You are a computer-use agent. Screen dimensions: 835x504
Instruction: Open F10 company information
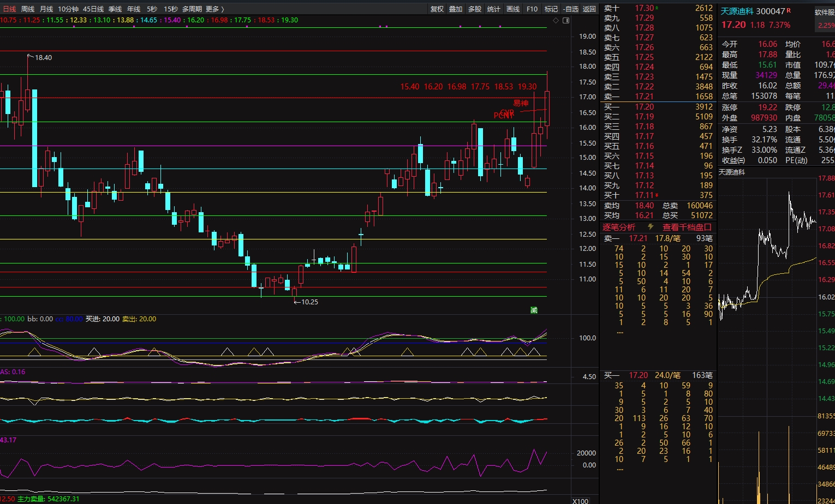point(532,9)
